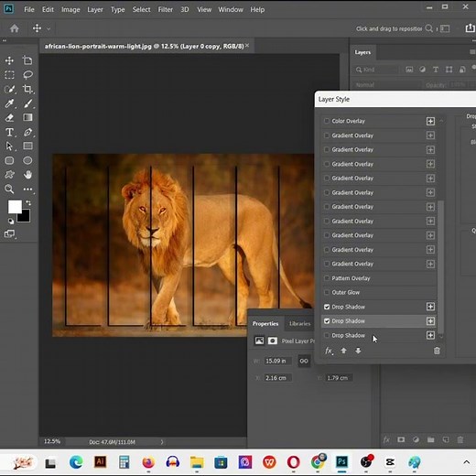Enable the third unchecked Drop Shadow checkbox

pyautogui.click(x=327, y=335)
